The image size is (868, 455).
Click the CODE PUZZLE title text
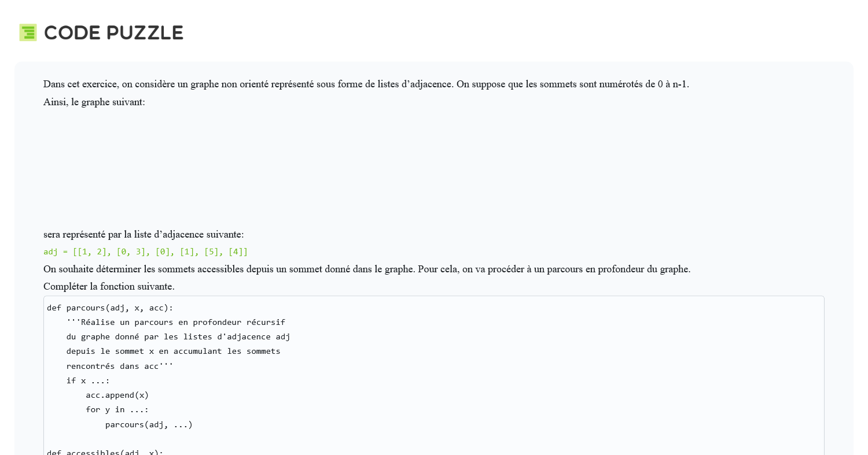[x=114, y=33]
